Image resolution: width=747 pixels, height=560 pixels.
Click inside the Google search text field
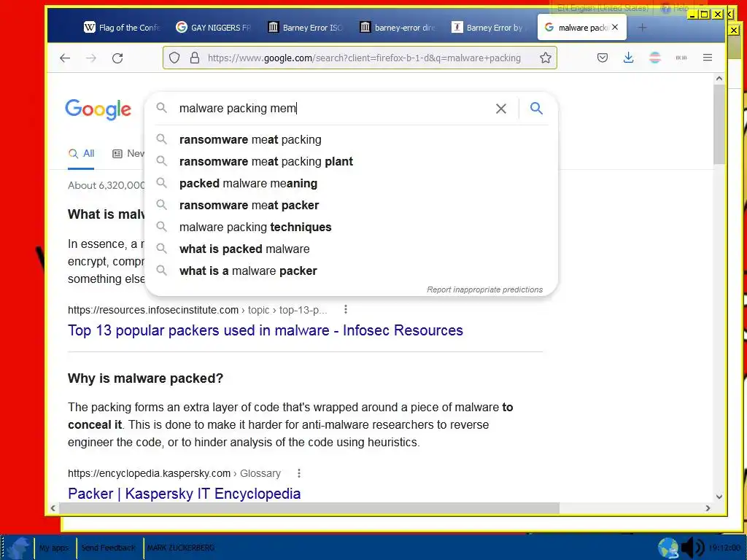333,109
